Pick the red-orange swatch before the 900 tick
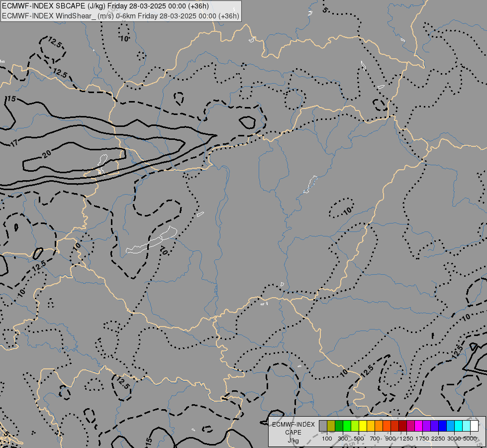 coord(387,426)
